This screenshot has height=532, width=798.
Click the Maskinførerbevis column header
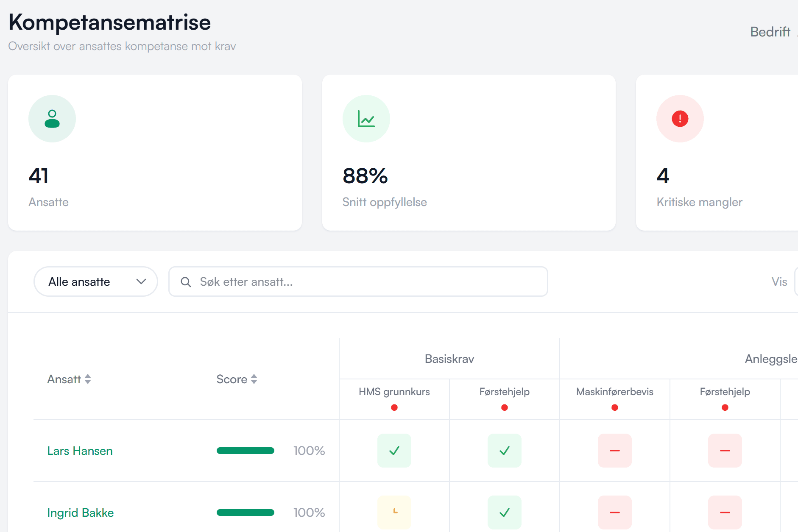coord(615,392)
